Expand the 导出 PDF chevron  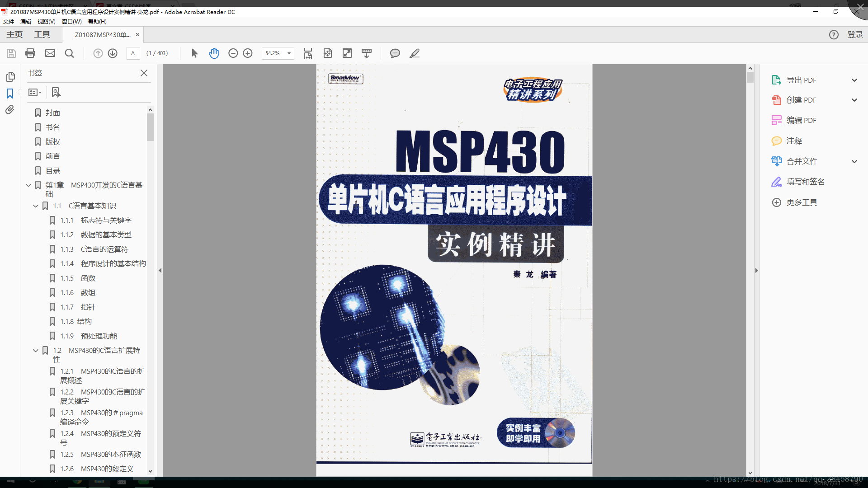coord(854,80)
